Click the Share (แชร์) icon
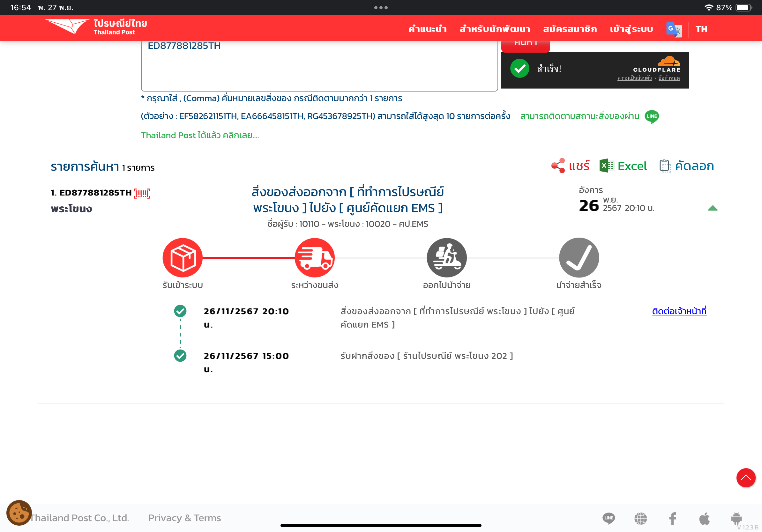 558,166
